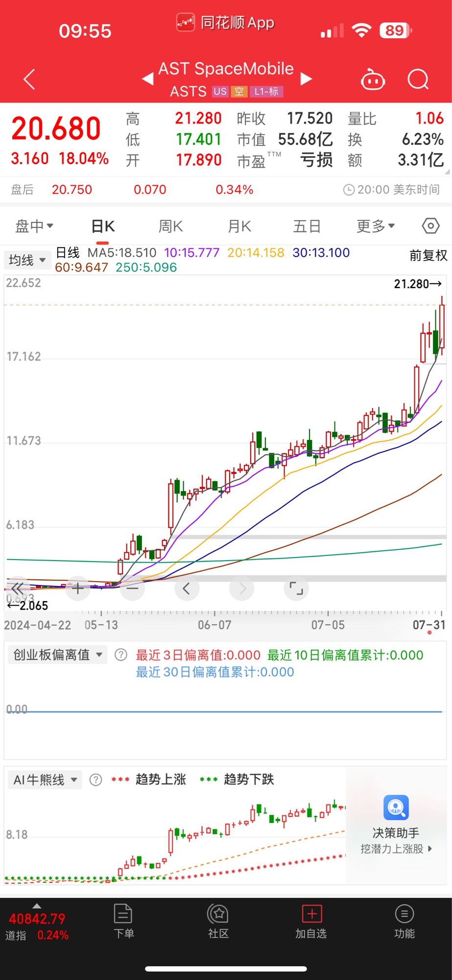452x980 pixels.
Task: Tap the 道指 change 0.24%
Action: pyautogui.click(x=53, y=935)
